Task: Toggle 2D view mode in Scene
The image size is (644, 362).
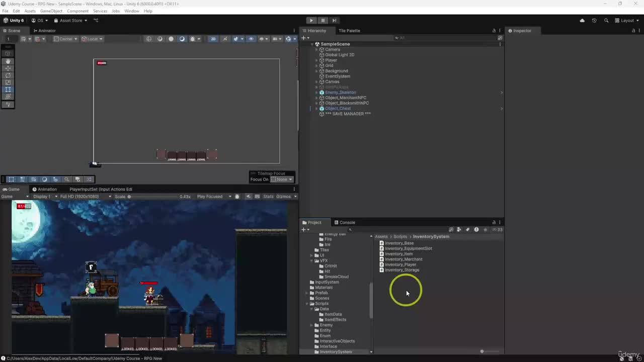Action: (213, 39)
